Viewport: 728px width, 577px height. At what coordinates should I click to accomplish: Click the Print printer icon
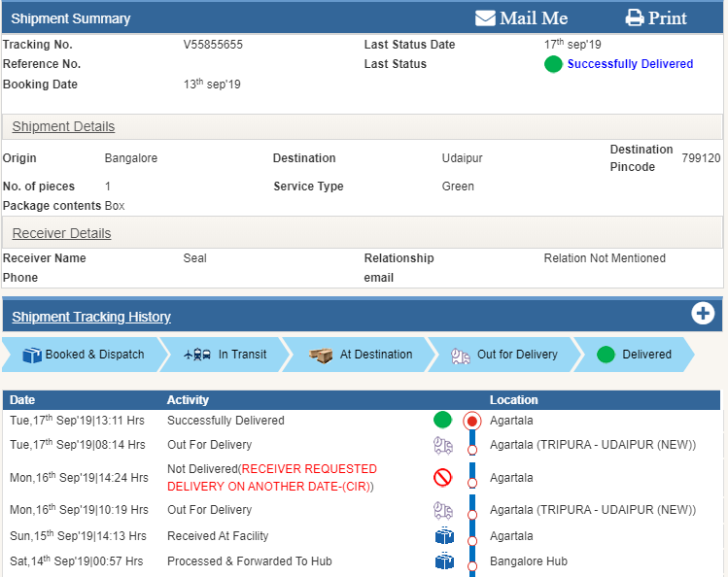[635, 18]
